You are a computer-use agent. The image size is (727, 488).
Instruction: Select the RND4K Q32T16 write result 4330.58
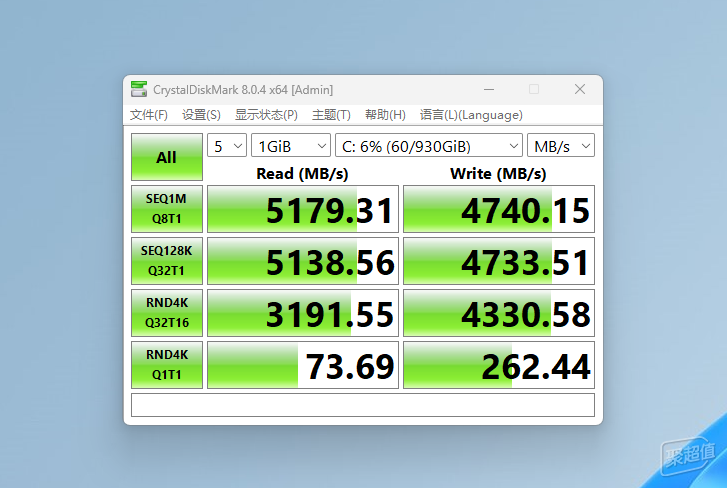(499, 313)
